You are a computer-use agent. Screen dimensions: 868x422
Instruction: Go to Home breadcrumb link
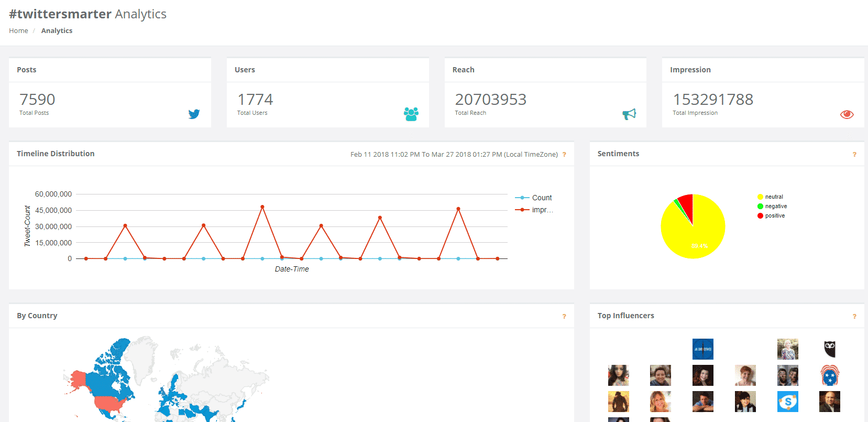[x=18, y=31]
